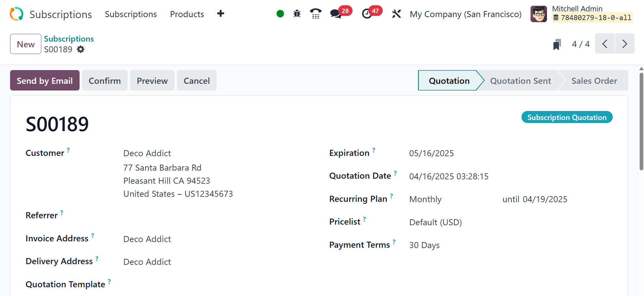The image size is (644, 296).
Task: Open the Products menu
Action: coord(187,14)
